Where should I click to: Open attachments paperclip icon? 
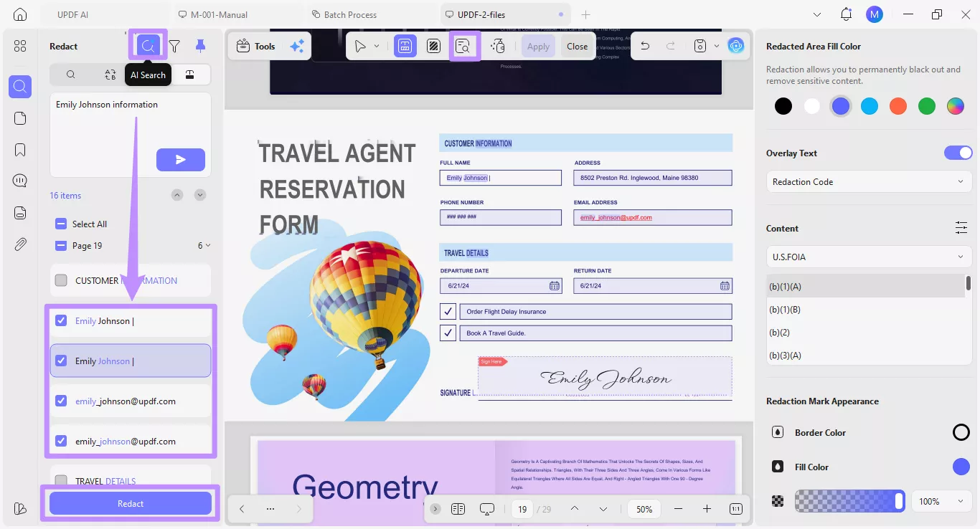20,244
